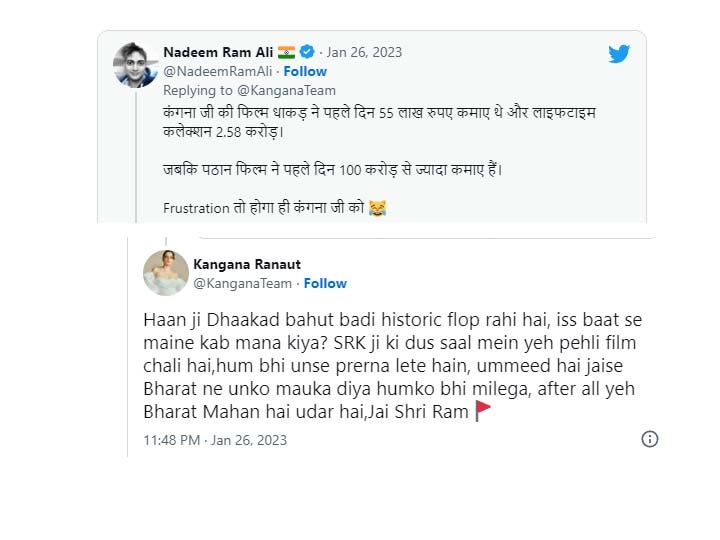Image resolution: width=720 pixels, height=540 pixels.
Task: Click the Twitter bird logo
Action: coord(619,54)
